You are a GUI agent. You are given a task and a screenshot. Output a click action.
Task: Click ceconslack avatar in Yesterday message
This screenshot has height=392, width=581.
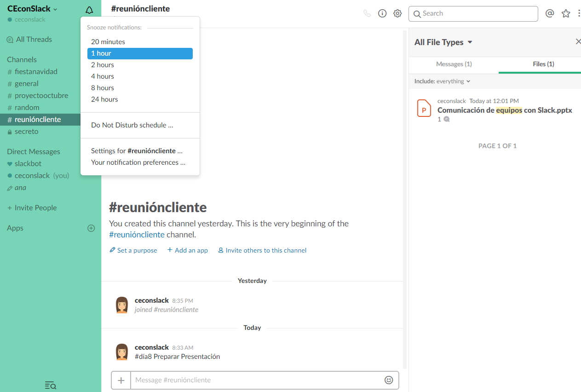122,305
